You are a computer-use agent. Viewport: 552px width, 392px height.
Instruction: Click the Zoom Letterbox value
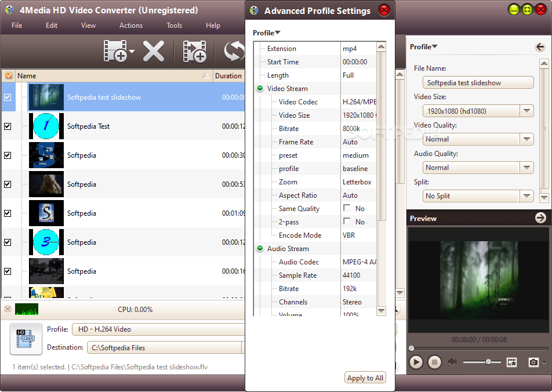click(357, 182)
